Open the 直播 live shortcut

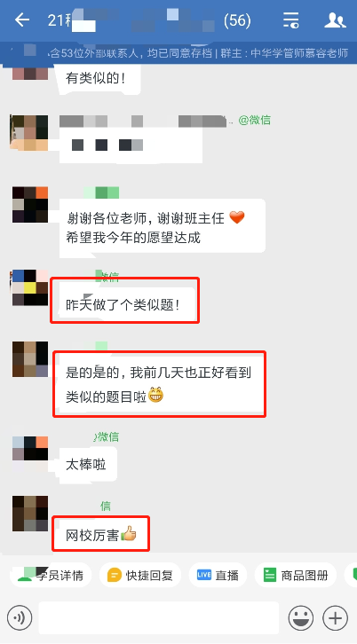point(218,575)
